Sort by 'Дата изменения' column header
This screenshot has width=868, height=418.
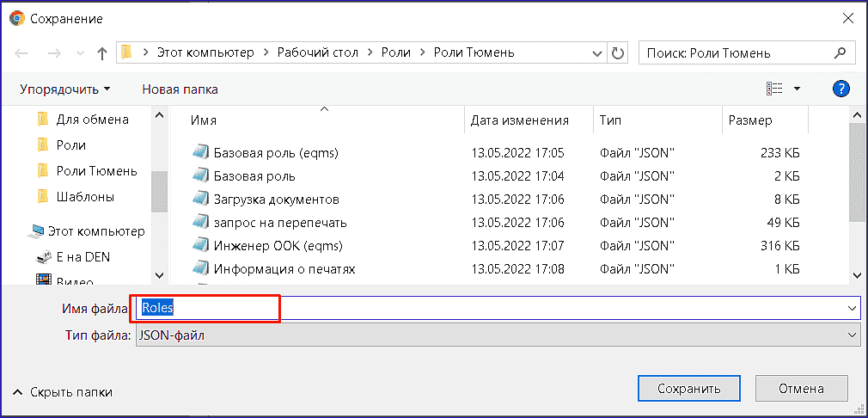(x=519, y=120)
